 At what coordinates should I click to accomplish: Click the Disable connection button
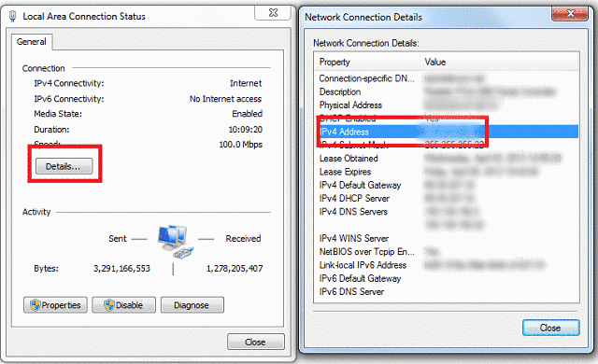(x=123, y=305)
